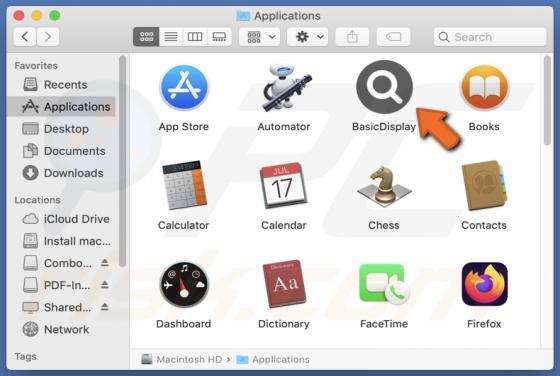The width and height of the screenshot is (560, 376).
Task: Click the Favorites sidebar heading
Action: [x=36, y=66]
